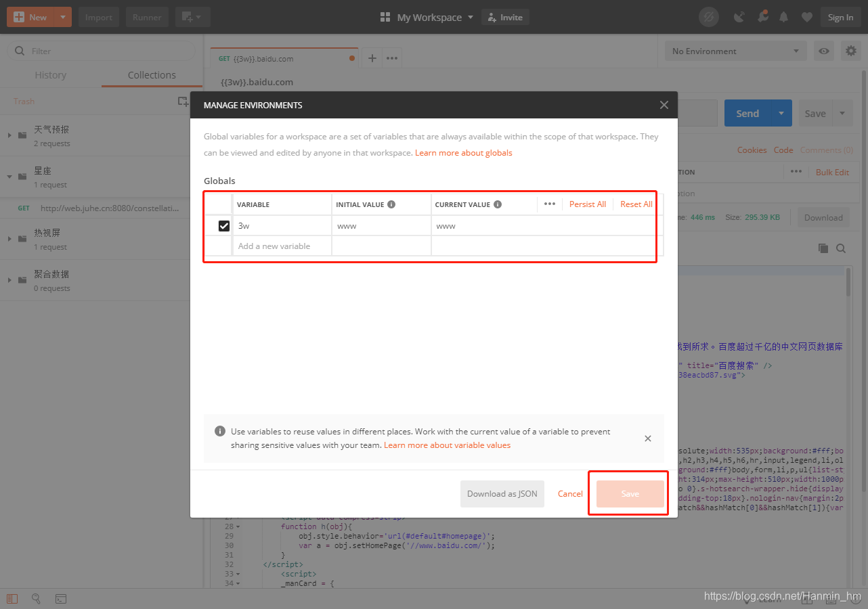Click the blue Send button
Screen dimensions: 868x609
click(x=747, y=113)
